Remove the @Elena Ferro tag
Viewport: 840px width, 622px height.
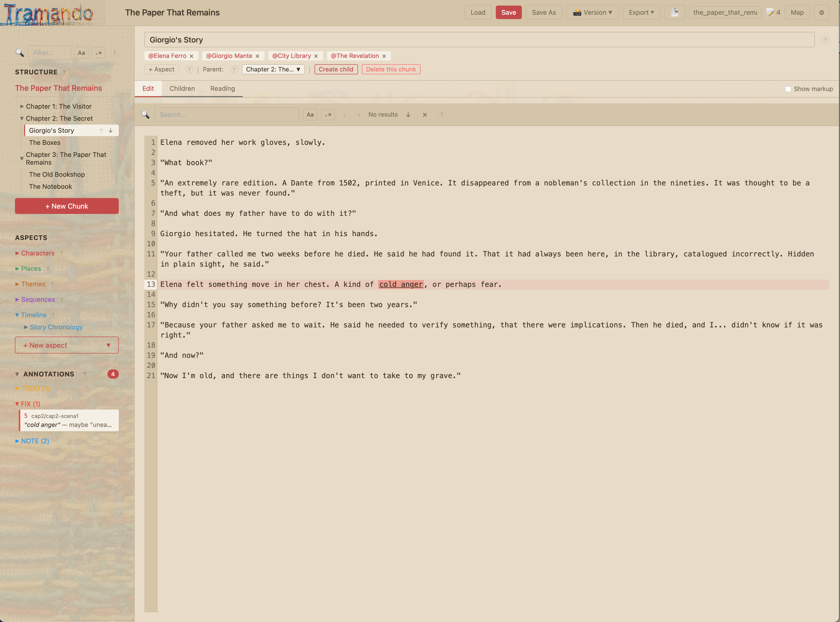pyautogui.click(x=192, y=56)
